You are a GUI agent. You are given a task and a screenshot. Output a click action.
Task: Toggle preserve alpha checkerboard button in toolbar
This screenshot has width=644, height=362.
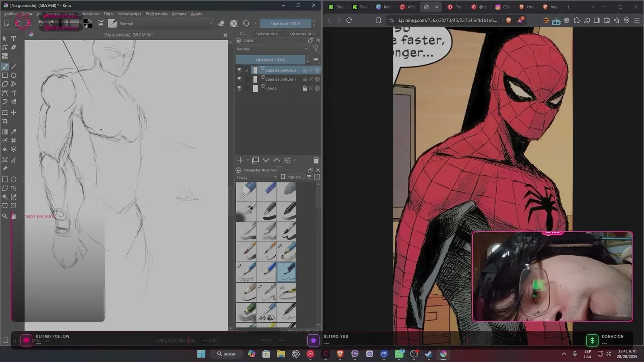234,23
